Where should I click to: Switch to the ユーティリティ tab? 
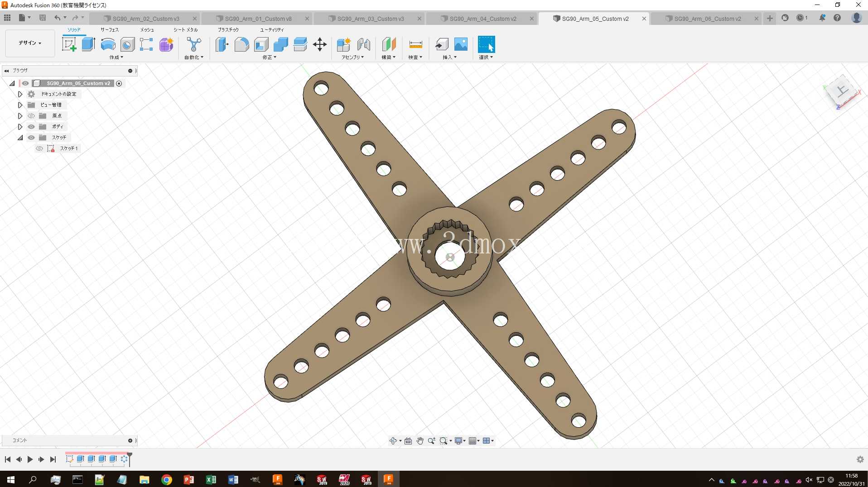click(x=272, y=30)
